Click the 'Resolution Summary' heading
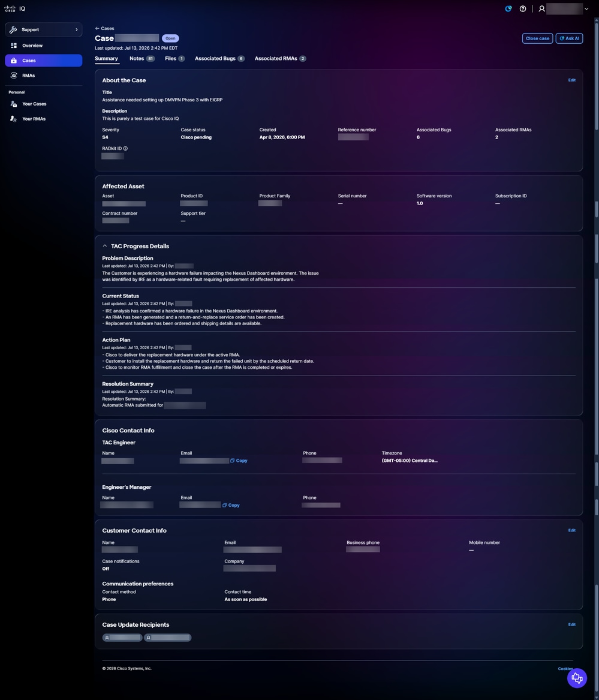This screenshot has height=700, width=599. point(128,384)
